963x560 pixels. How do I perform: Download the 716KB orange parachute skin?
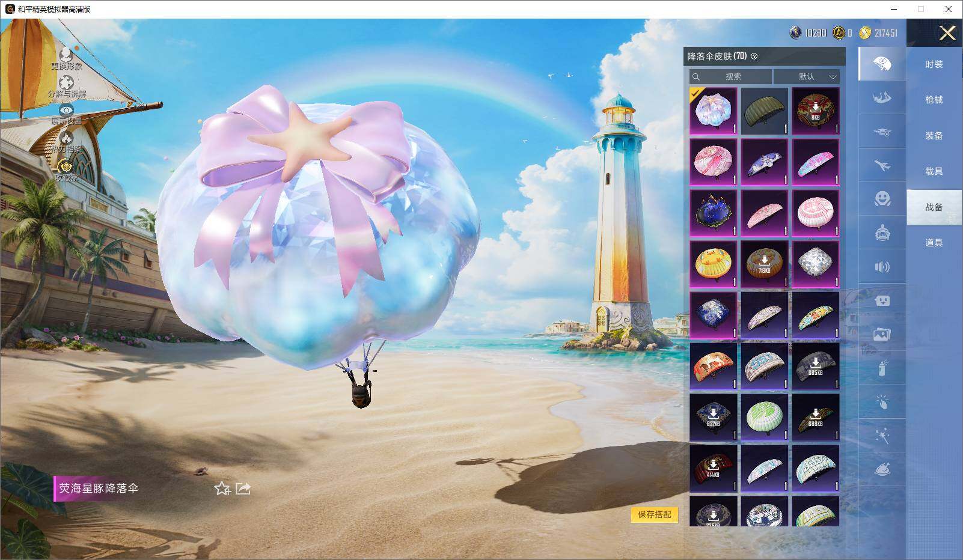pos(764,264)
